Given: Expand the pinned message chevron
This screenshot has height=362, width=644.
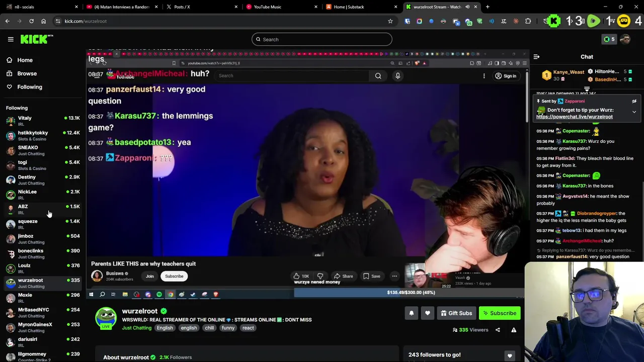Looking at the screenshot, I should point(634,112).
